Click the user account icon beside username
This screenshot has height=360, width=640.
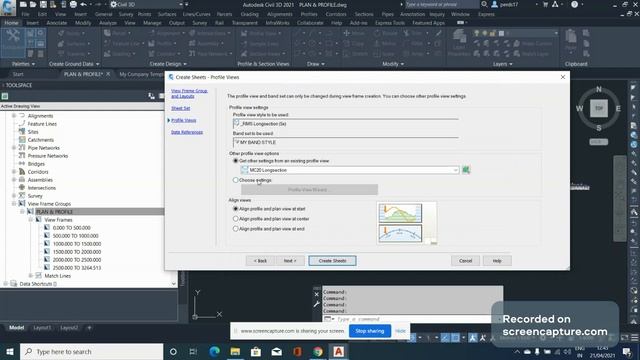point(495,4)
